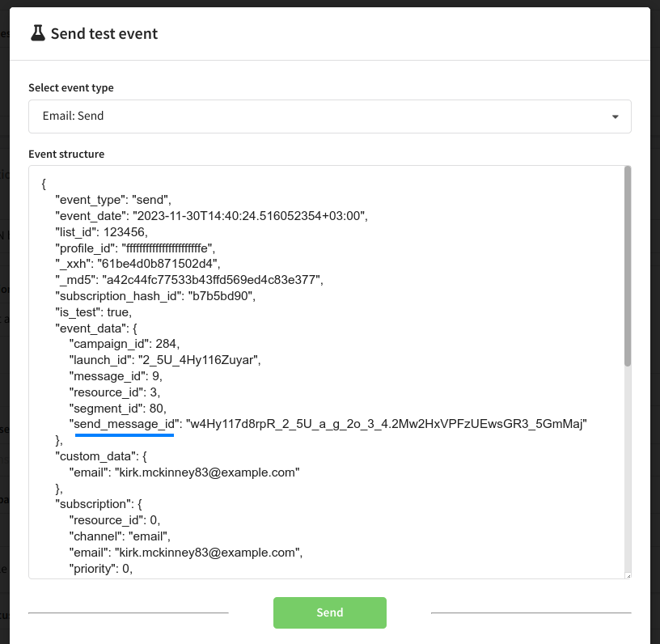Open the Select event type dropdown
Viewport: 660px width, 644px height.
[329, 116]
